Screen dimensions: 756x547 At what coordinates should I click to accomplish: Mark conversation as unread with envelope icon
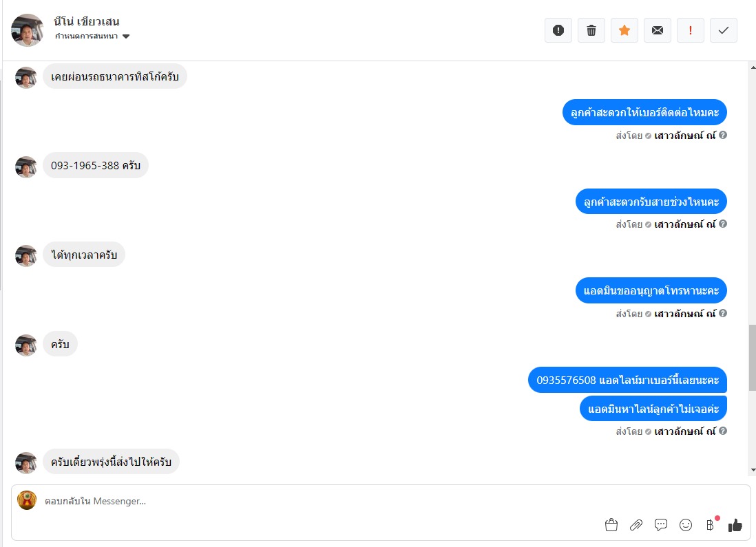point(657,30)
